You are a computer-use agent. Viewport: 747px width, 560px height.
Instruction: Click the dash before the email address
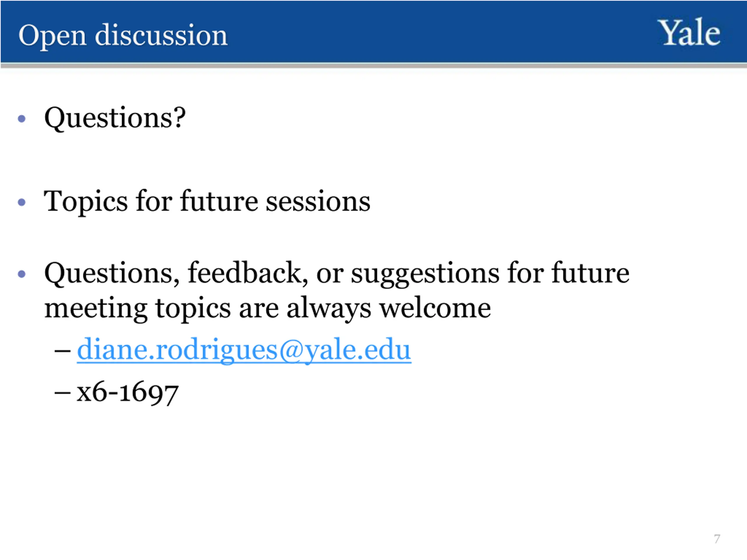(62, 350)
